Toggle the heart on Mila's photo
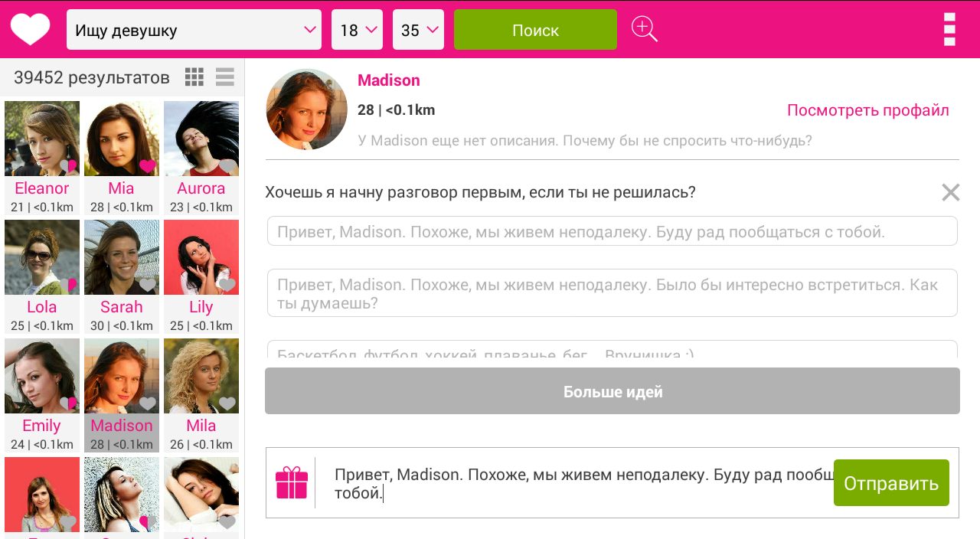Screen dimensions: 980x539 pyautogui.click(x=227, y=403)
